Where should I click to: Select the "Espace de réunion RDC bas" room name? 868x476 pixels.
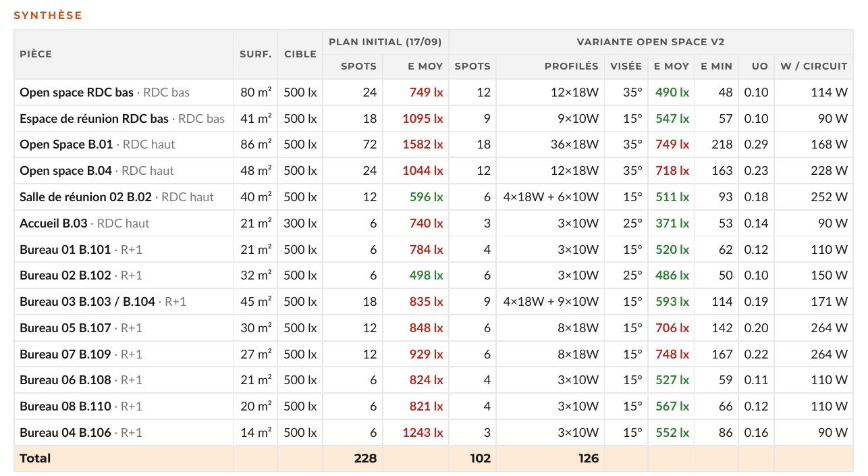point(94,119)
